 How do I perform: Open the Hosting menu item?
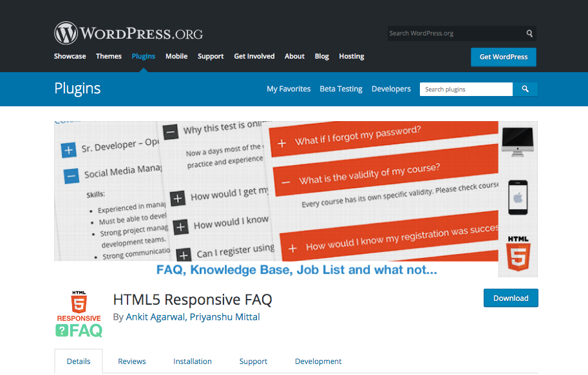pyautogui.click(x=352, y=56)
